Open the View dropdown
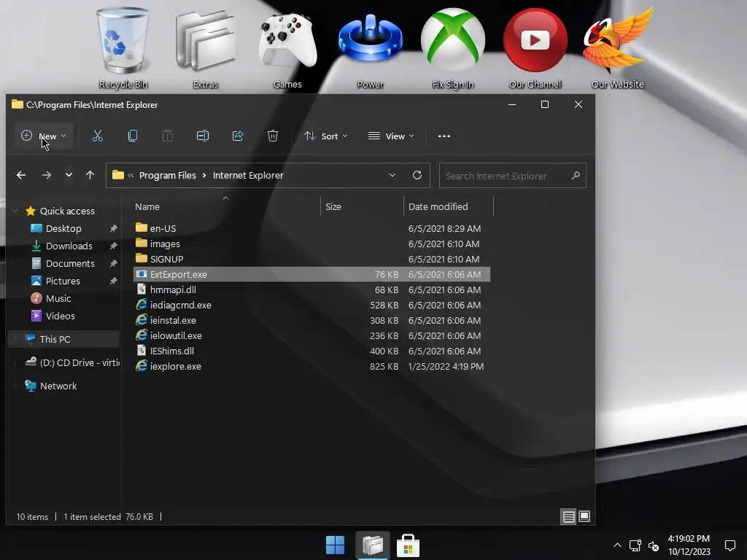Viewport: 747px width, 560px height. click(x=391, y=136)
